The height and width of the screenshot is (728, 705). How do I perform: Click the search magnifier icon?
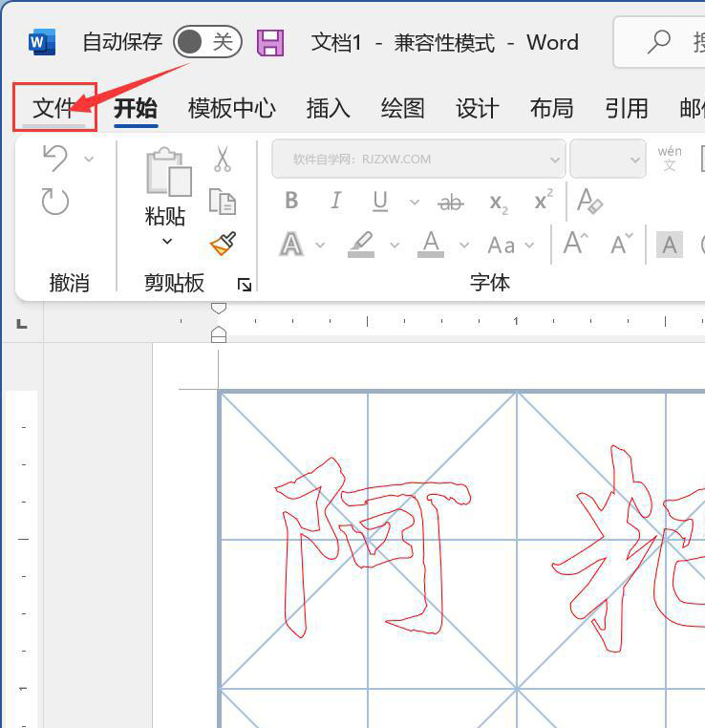(658, 42)
